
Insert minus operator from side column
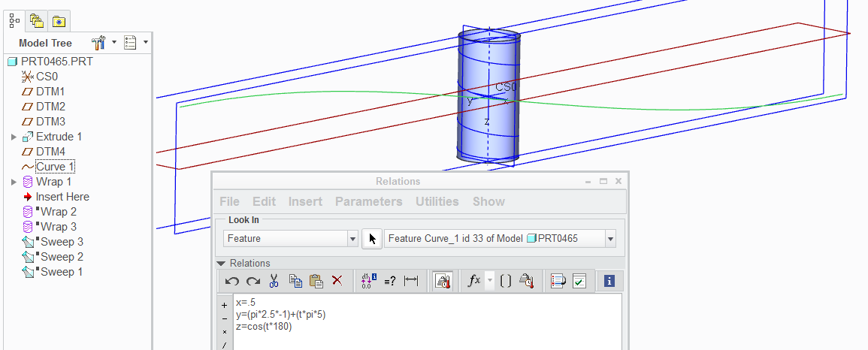point(224,319)
